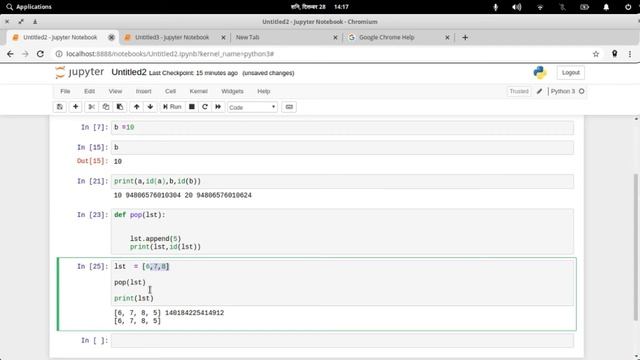Bookmark this page with the star icon
This screenshot has width=640, height=360.
[596, 54]
